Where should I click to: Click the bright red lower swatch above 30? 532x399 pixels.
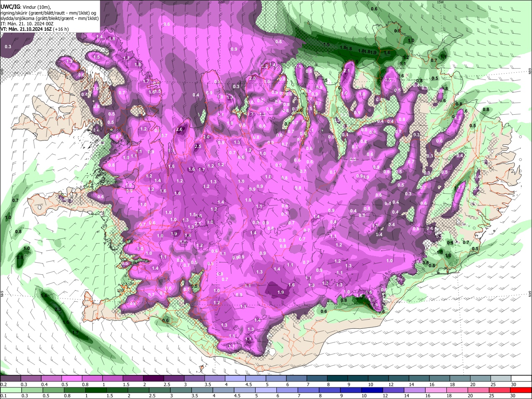coord(521,390)
